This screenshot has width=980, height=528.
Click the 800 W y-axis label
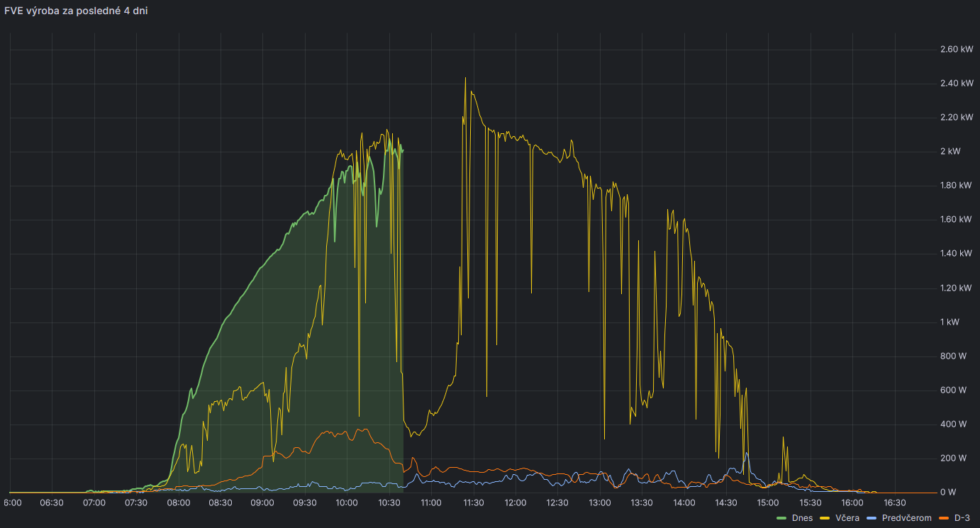953,356
